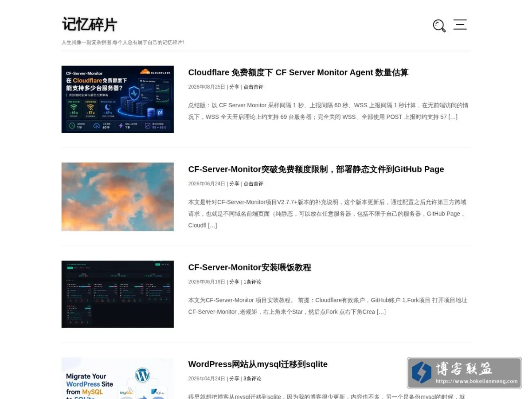Click the excerpt starting 总结版：以 CF Server Monitor

(329, 111)
